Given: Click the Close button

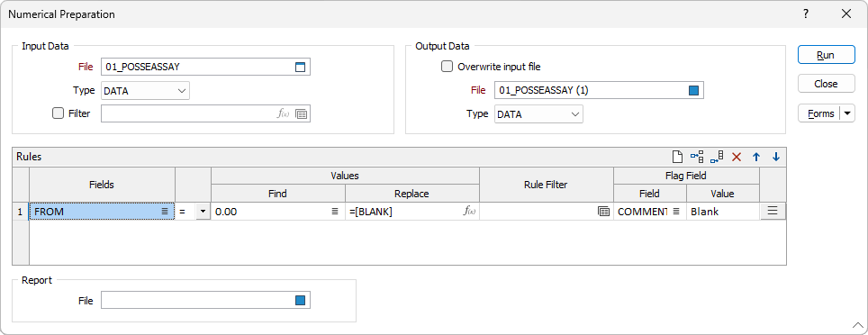Looking at the screenshot, I should tap(826, 84).
